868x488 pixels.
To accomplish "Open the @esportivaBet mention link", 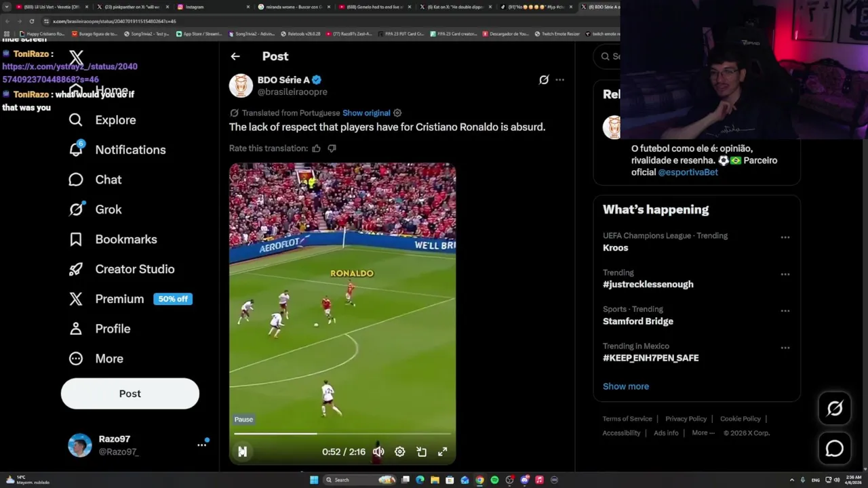I will coord(688,172).
